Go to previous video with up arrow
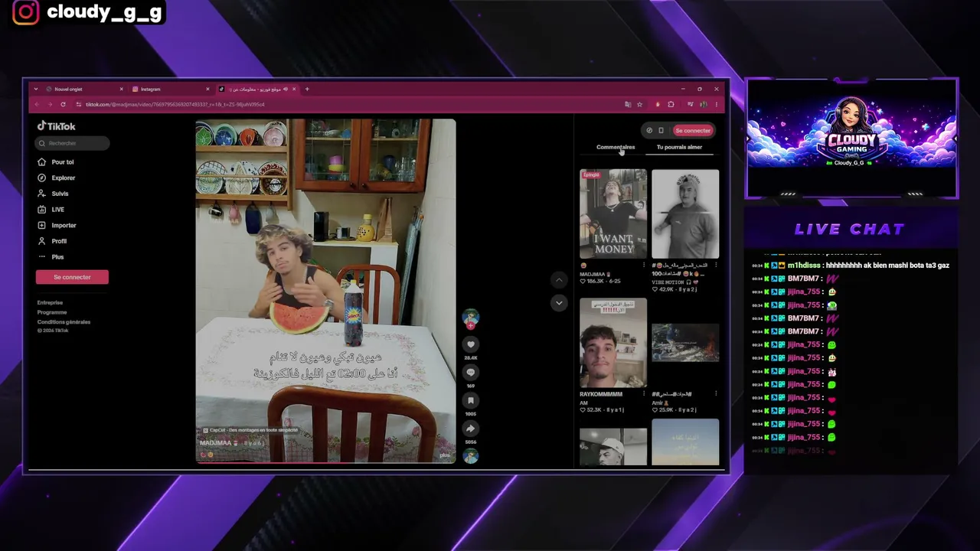The image size is (980, 551). [559, 280]
